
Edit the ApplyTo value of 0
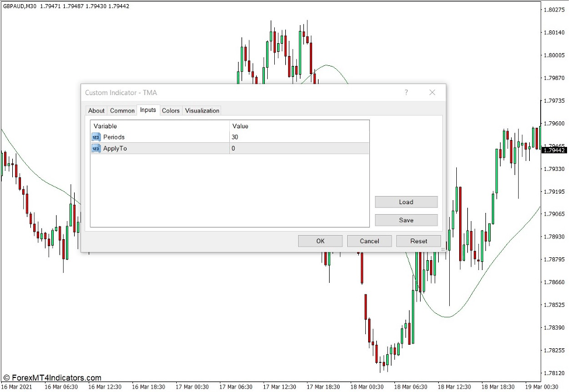[x=251, y=148]
